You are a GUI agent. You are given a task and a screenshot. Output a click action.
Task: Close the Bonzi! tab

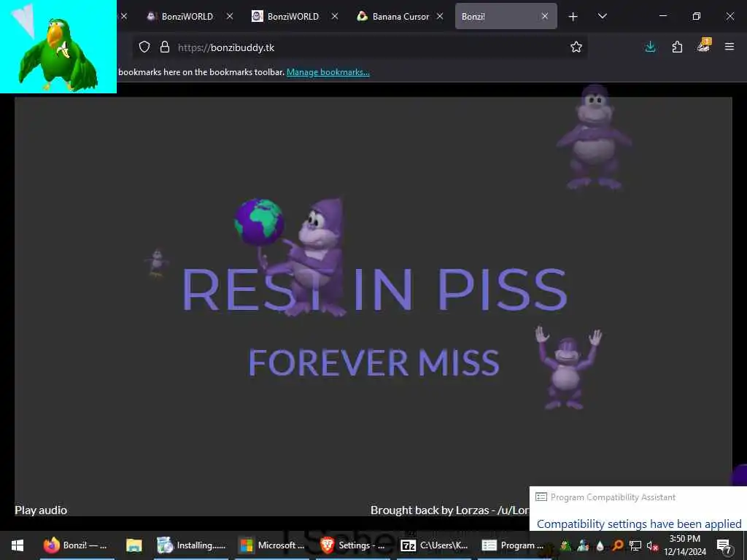click(x=544, y=16)
